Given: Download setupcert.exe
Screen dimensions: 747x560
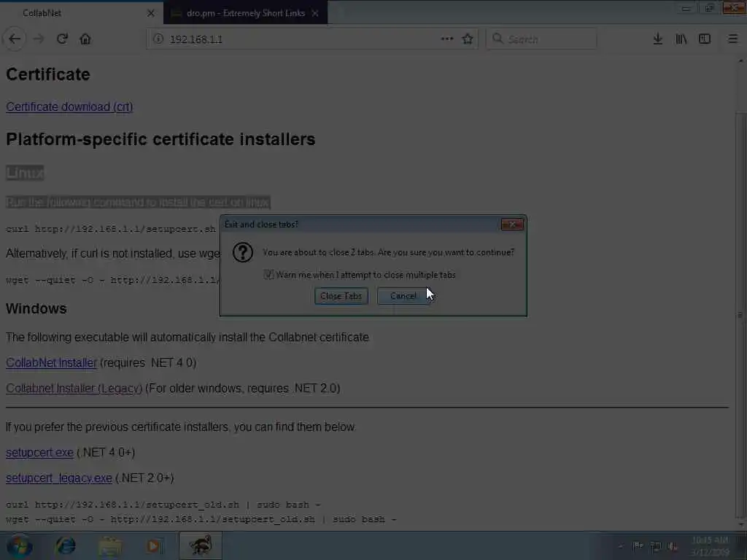Looking at the screenshot, I should (39, 452).
